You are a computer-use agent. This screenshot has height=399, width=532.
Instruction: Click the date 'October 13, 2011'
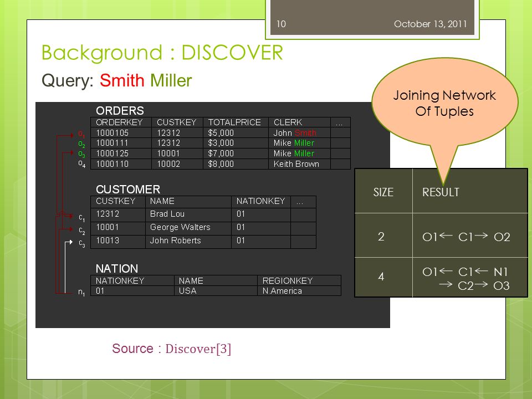tap(430, 24)
